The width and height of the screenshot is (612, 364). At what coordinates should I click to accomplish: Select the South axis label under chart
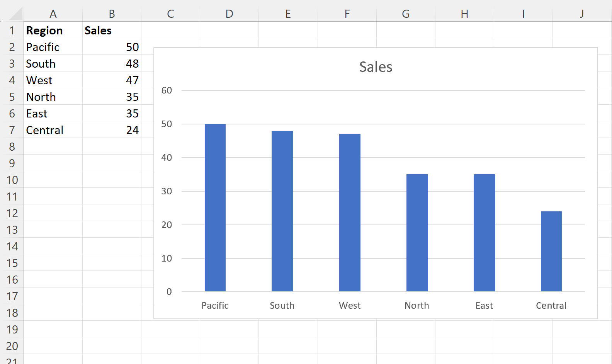pyautogui.click(x=282, y=306)
